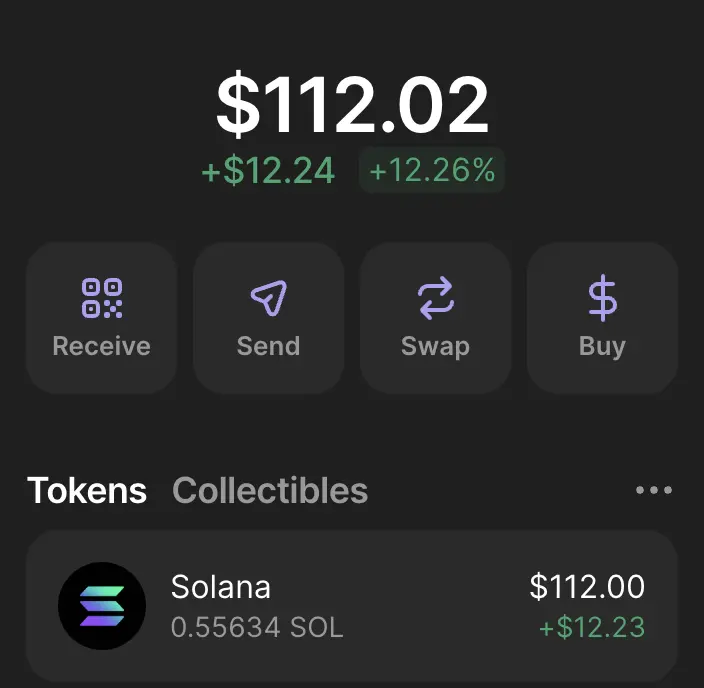This screenshot has width=704, height=688.
Task: Click the Solana $112.00 value
Action: click(587, 587)
